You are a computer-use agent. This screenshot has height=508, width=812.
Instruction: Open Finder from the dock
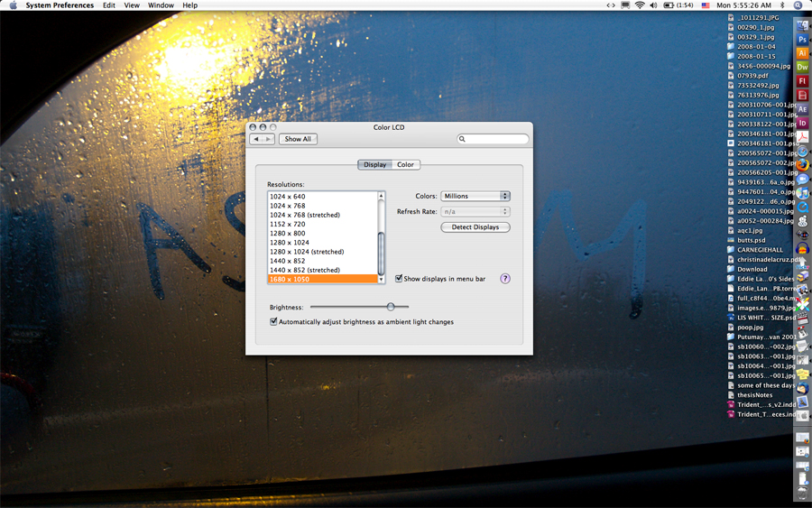802,25
